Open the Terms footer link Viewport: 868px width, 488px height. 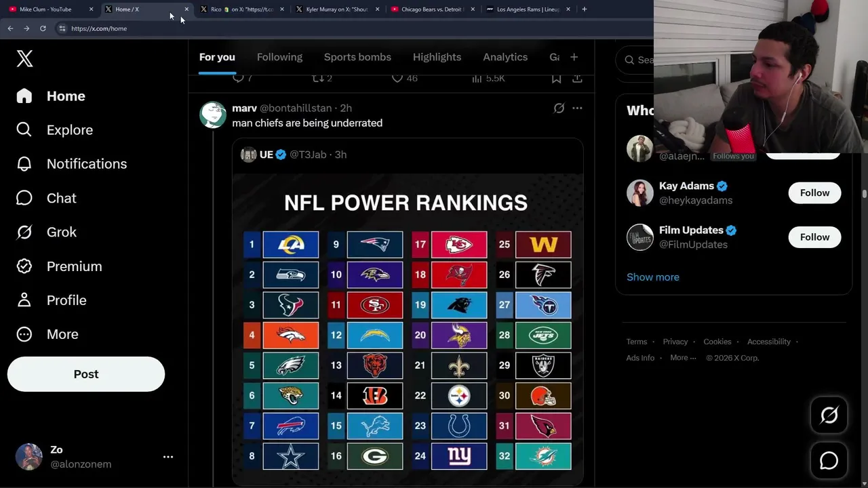click(x=636, y=342)
